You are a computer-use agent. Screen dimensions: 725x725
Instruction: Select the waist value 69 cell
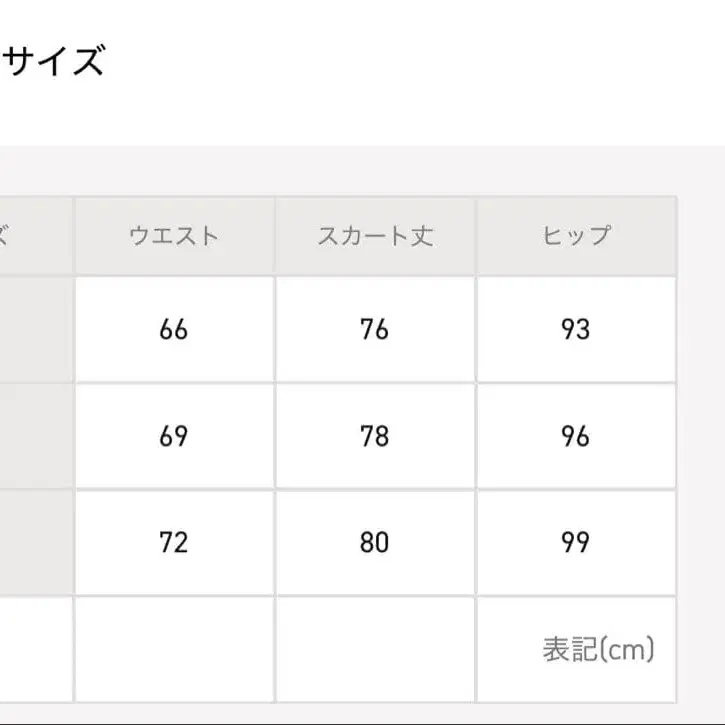[x=174, y=436]
